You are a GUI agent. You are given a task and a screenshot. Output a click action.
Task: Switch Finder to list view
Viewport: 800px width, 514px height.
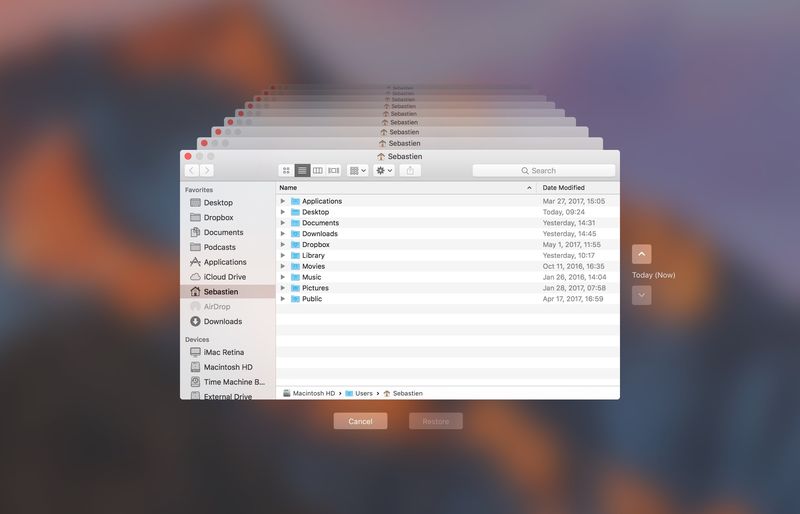point(302,170)
